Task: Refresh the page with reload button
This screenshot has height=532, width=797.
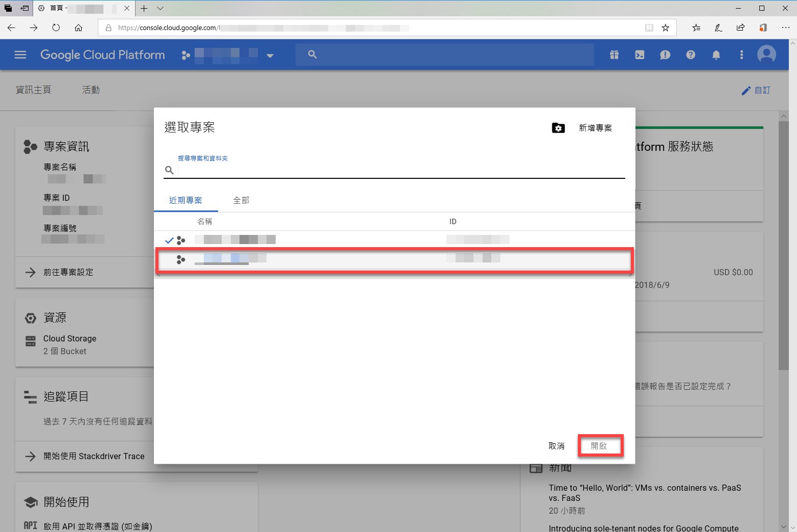Action: click(x=56, y=28)
